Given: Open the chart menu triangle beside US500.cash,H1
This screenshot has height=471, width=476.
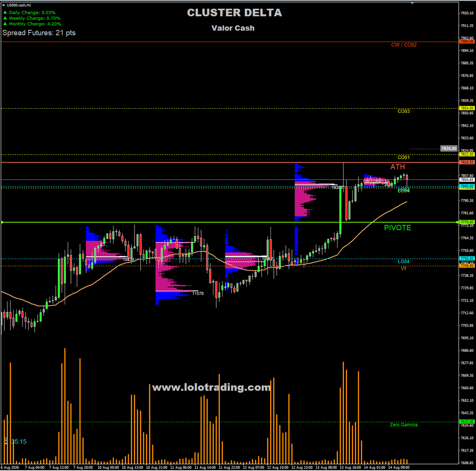Looking at the screenshot, I should point(4,5).
